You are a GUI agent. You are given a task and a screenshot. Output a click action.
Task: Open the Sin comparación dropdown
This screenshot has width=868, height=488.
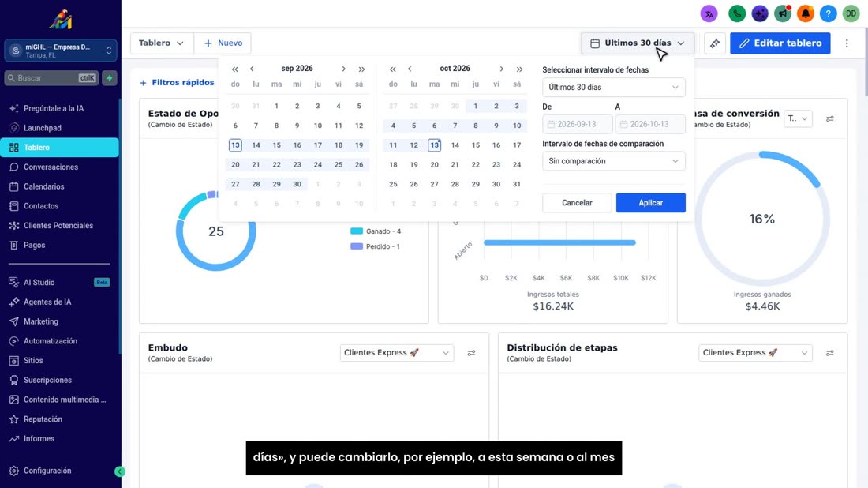pos(613,161)
